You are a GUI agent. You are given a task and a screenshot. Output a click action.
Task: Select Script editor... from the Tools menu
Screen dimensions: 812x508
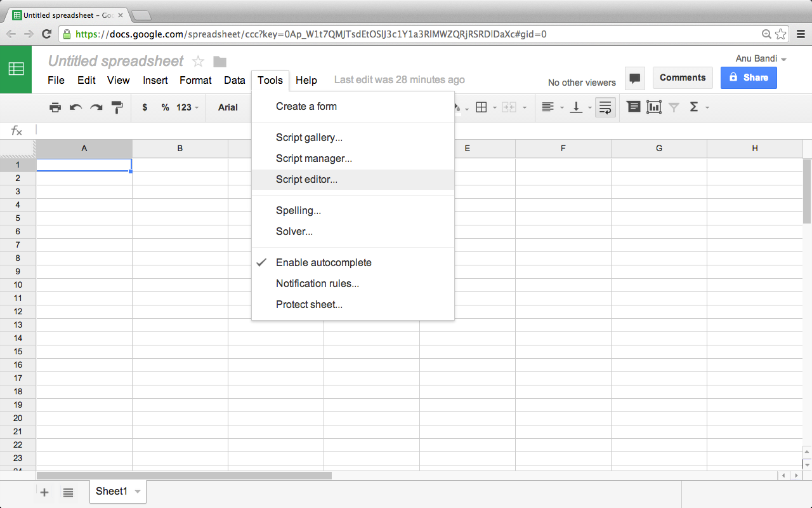(306, 180)
